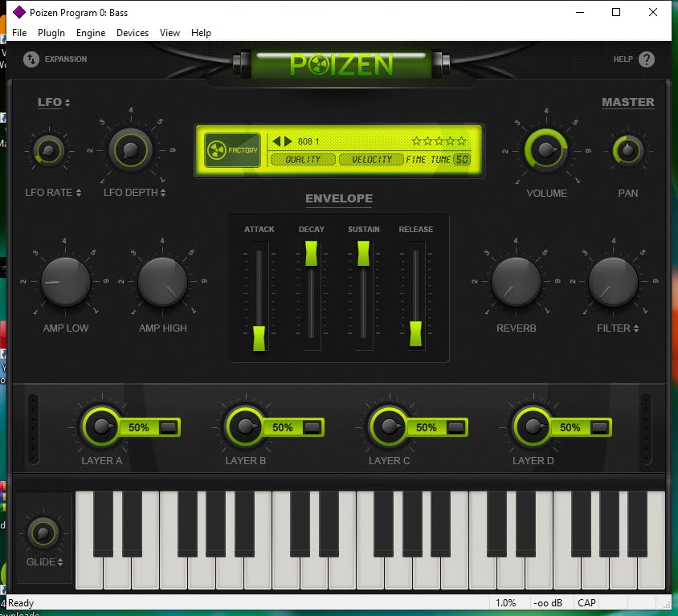Rate the preset with the fifth star

(462, 141)
